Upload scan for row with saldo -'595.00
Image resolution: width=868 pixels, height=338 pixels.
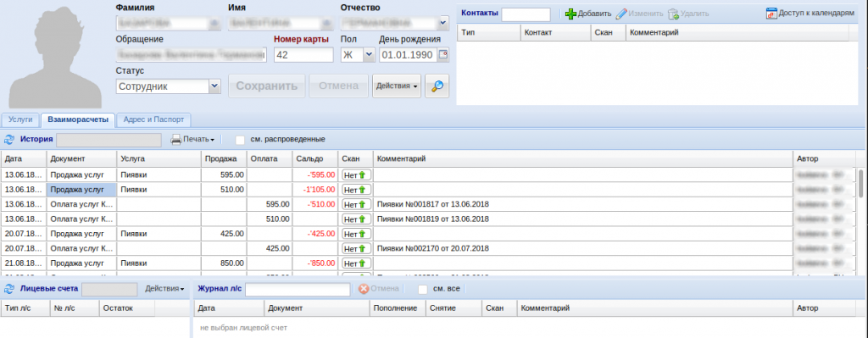pos(357,175)
